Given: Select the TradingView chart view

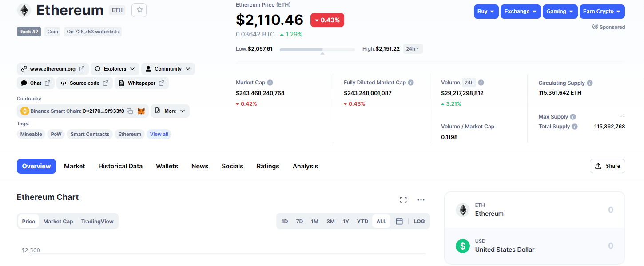Looking at the screenshot, I should tap(97, 221).
